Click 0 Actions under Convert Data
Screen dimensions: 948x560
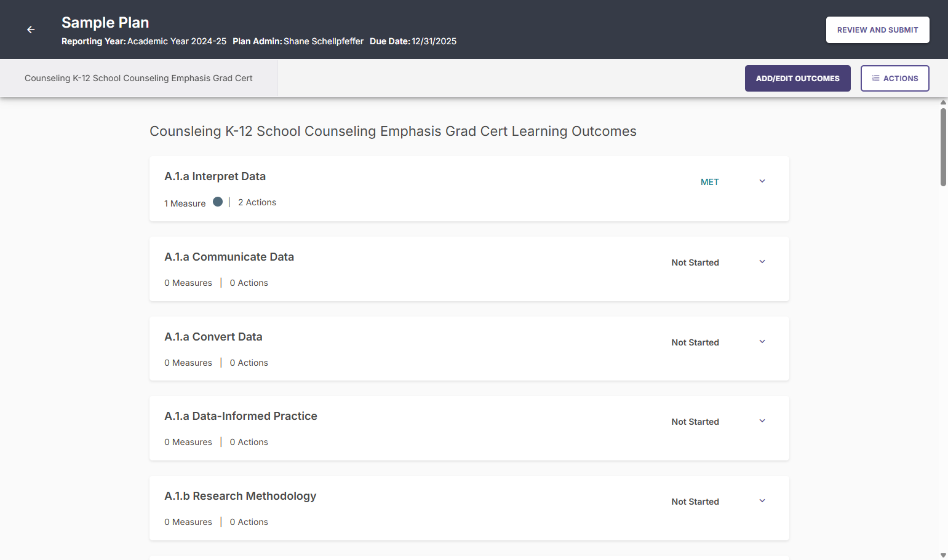tap(249, 363)
